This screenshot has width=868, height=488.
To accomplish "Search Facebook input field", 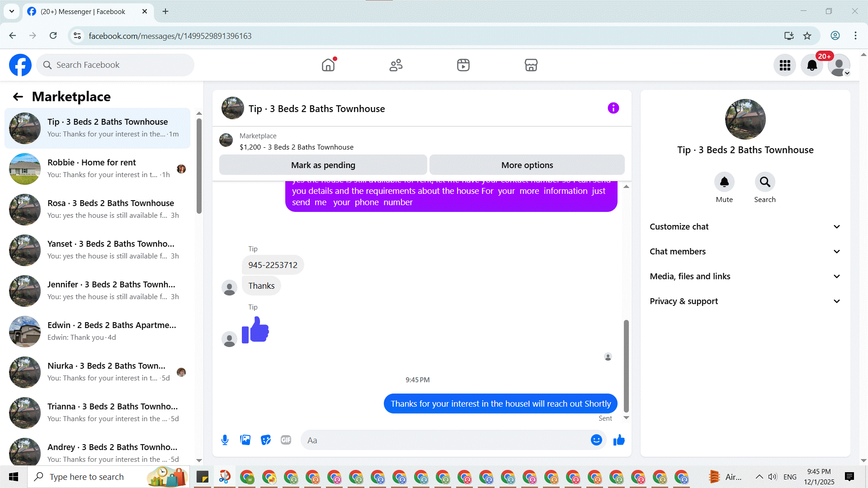I will (115, 65).
